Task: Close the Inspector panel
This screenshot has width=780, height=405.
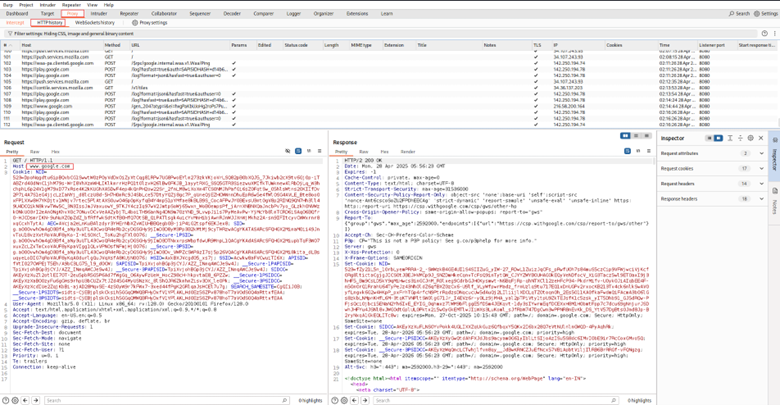Action: click(x=761, y=138)
